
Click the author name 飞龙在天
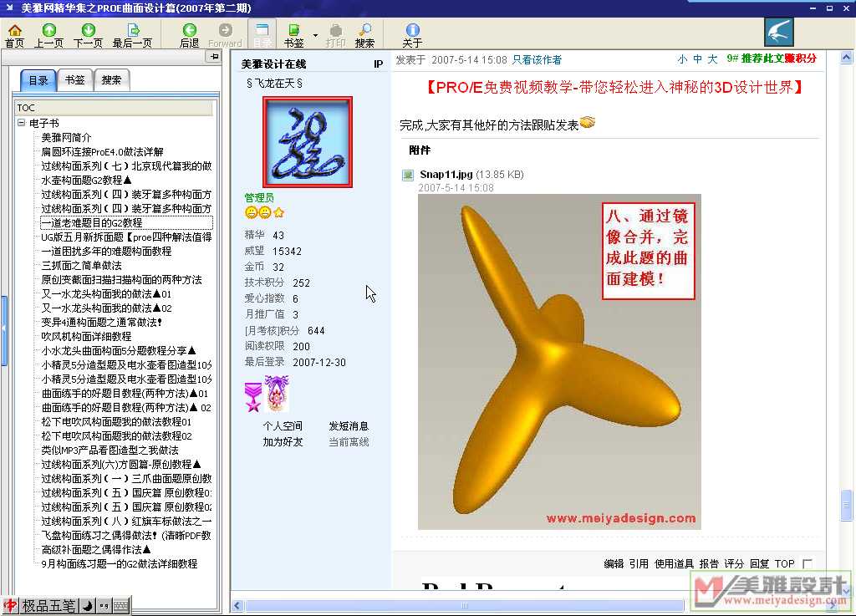(274, 83)
